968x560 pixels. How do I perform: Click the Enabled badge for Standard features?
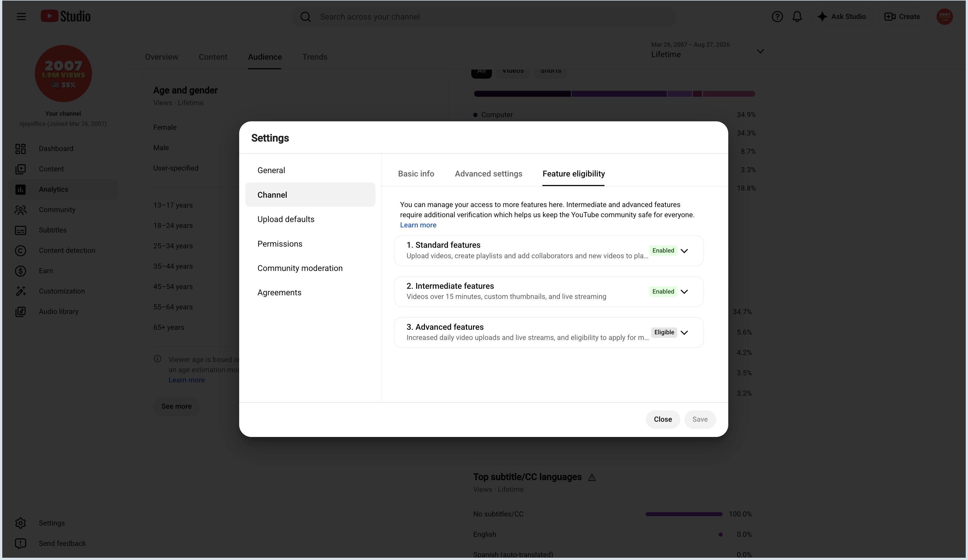coord(663,251)
